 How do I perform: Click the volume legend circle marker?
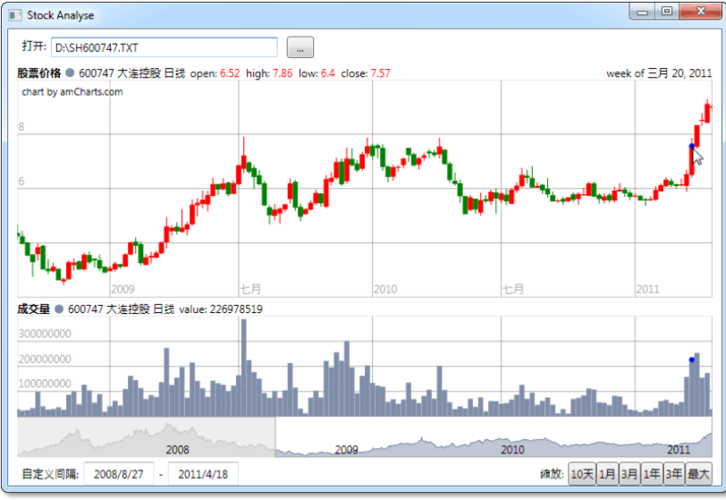pyautogui.click(x=59, y=309)
